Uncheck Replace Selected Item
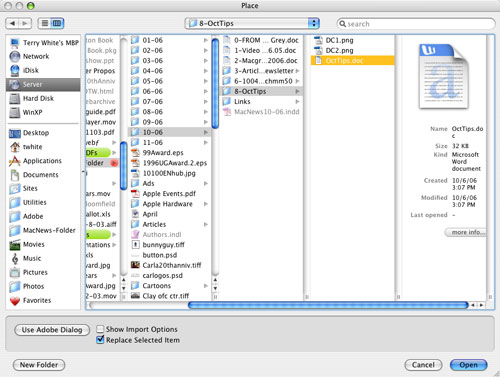The height and width of the screenshot is (377, 500). click(x=100, y=340)
